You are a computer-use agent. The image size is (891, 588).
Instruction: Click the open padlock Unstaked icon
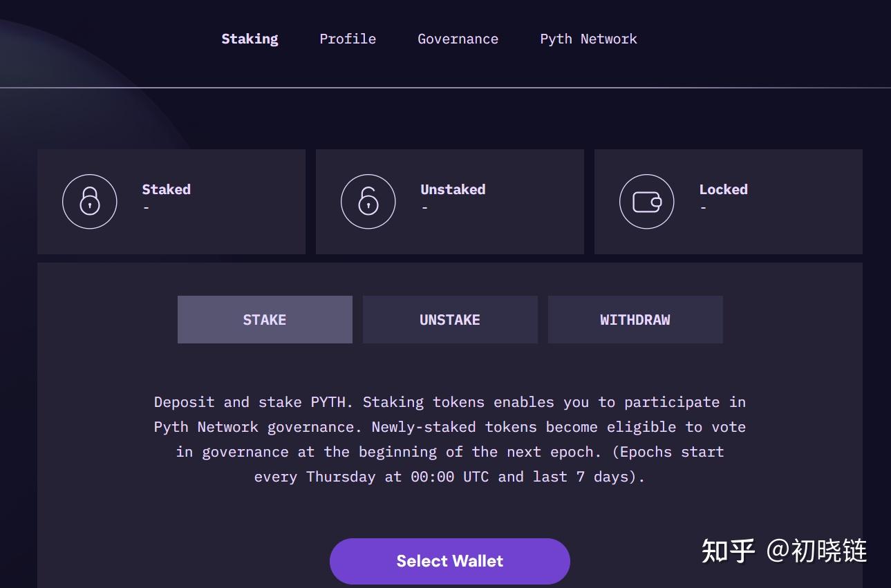[x=368, y=202]
